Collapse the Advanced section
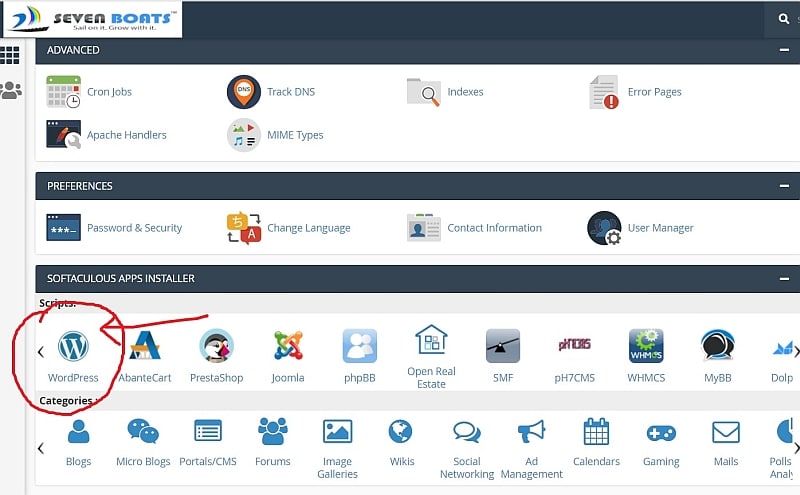The image size is (800, 495). tap(784, 50)
